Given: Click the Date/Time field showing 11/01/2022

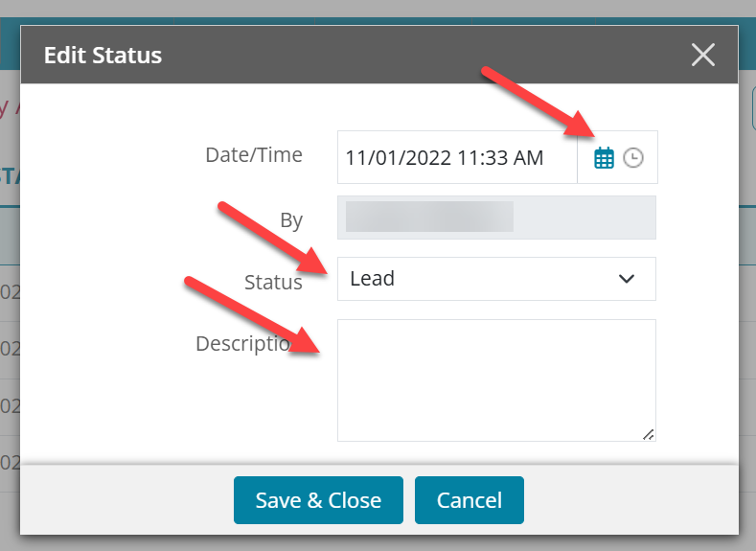Looking at the screenshot, I should (457, 157).
